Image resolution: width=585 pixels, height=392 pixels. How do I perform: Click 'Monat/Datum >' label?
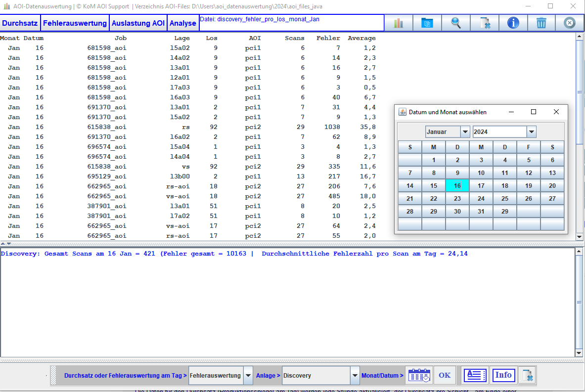pos(382,376)
